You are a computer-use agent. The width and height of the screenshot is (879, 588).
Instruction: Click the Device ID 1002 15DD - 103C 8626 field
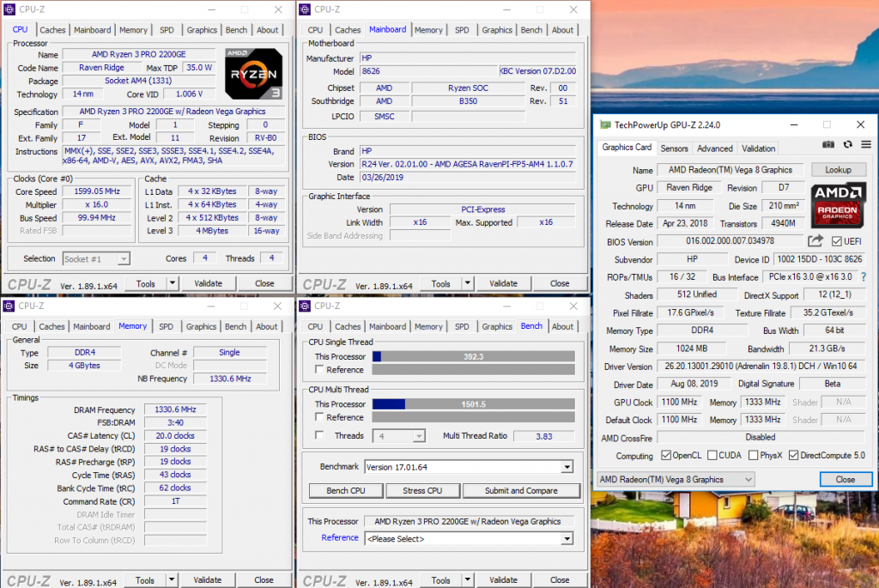[819, 259]
